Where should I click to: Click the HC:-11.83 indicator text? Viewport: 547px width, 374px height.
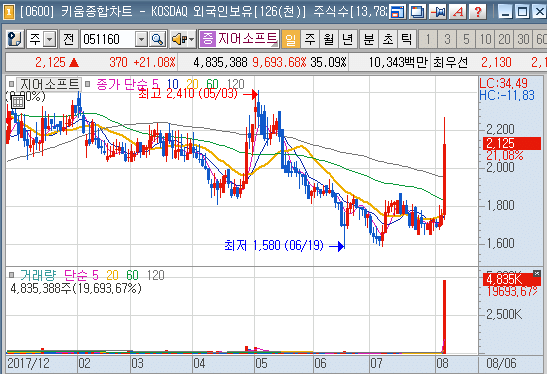tap(507, 95)
